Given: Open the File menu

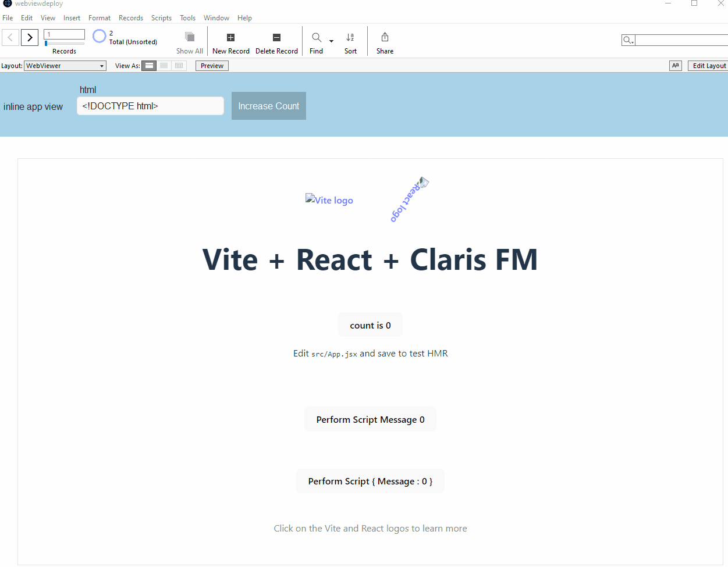Looking at the screenshot, I should click(8, 18).
